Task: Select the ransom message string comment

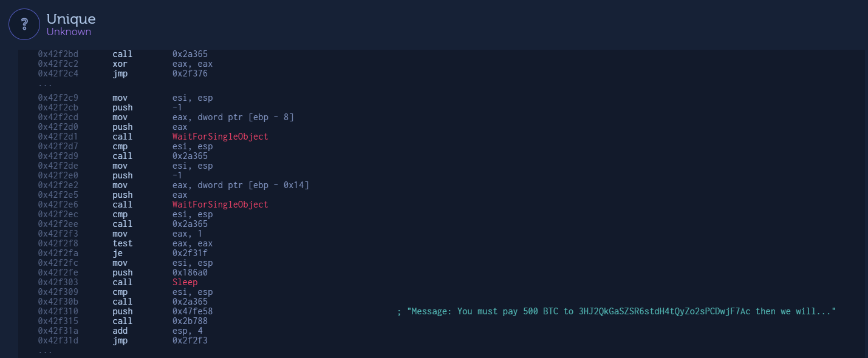Action: click(617, 311)
